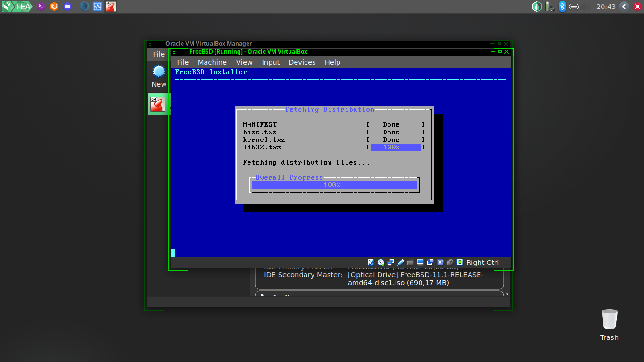
Task: Open File menu in VirtualBox Manager window
Action: click(158, 54)
